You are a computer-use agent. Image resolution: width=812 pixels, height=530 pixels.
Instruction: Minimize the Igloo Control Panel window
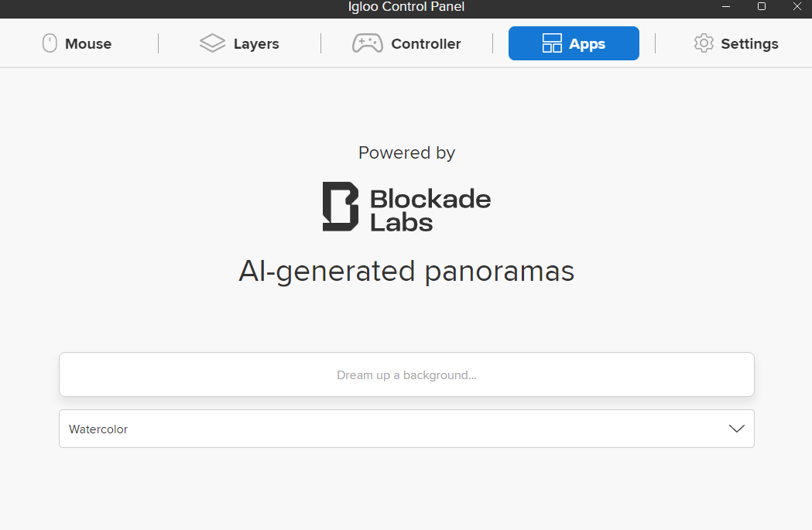point(727,6)
